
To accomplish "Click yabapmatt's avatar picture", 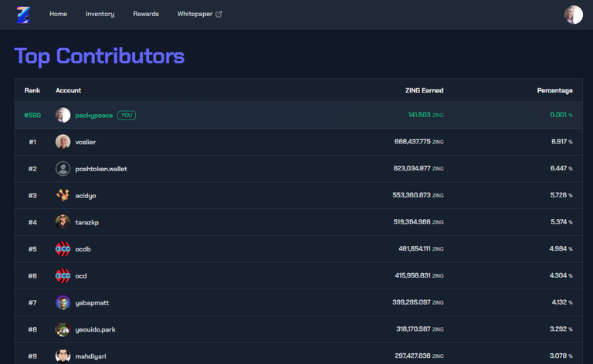I will tap(63, 302).
